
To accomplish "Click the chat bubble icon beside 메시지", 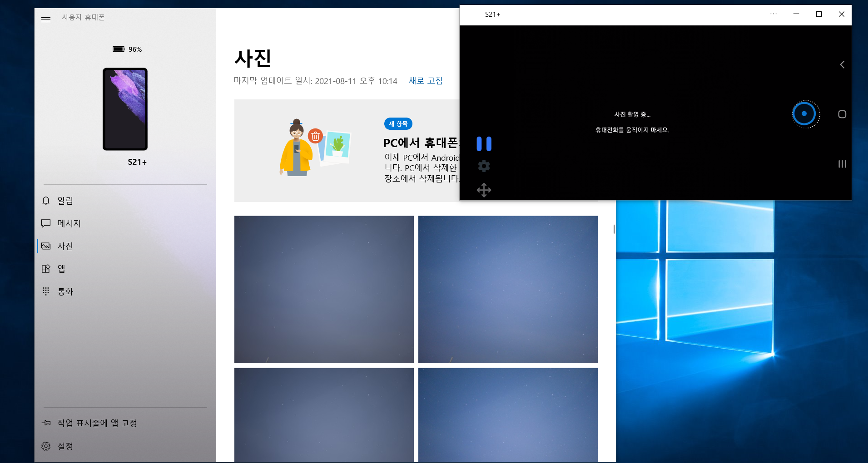I will pyautogui.click(x=46, y=223).
